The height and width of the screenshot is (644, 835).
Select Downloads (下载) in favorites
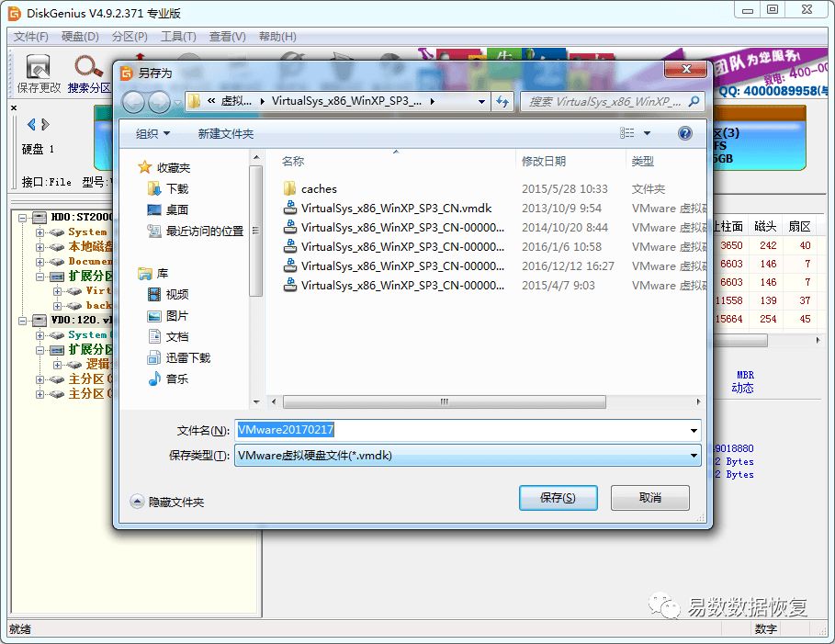(167, 188)
